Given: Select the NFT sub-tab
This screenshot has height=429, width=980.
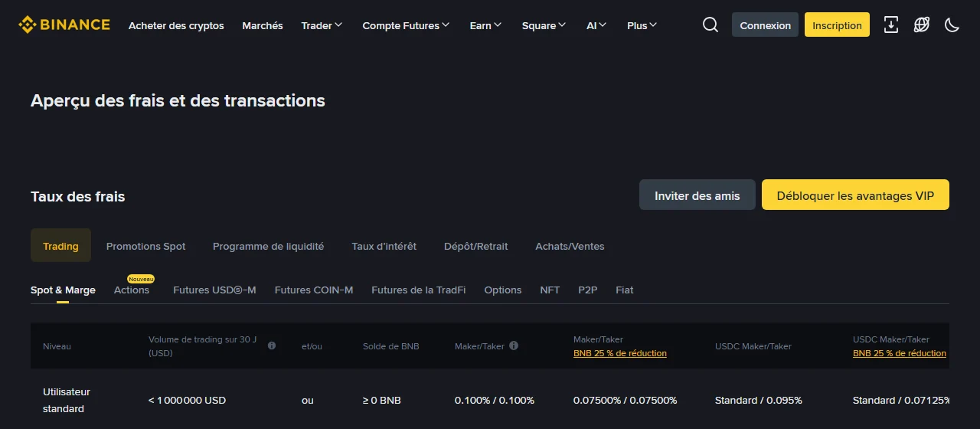Looking at the screenshot, I should [x=550, y=290].
